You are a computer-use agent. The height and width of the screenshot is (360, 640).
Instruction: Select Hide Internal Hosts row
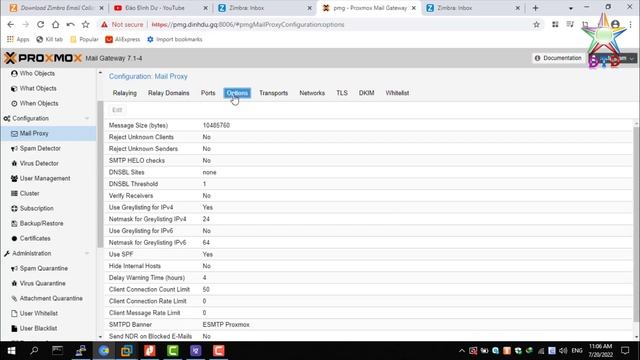(369, 266)
